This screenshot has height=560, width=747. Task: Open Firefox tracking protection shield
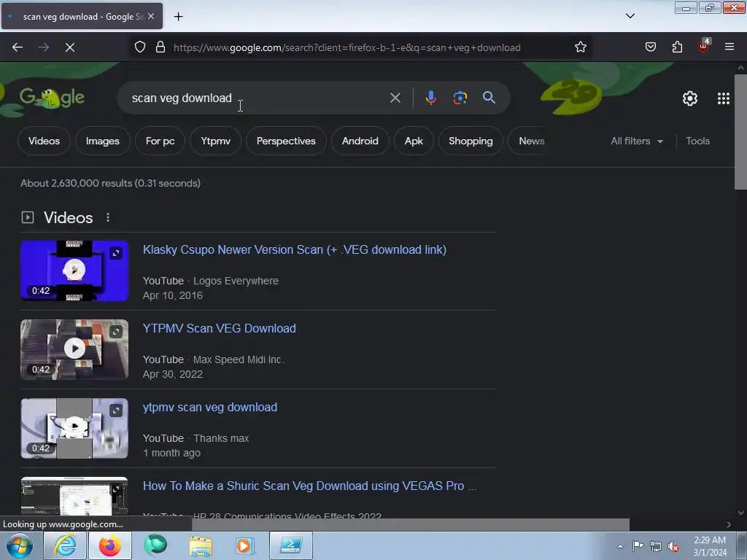(139, 47)
